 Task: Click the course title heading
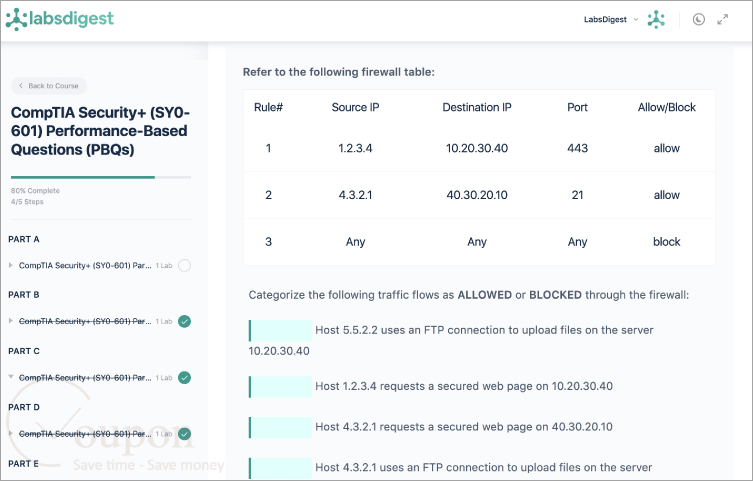tap(100, 131)
